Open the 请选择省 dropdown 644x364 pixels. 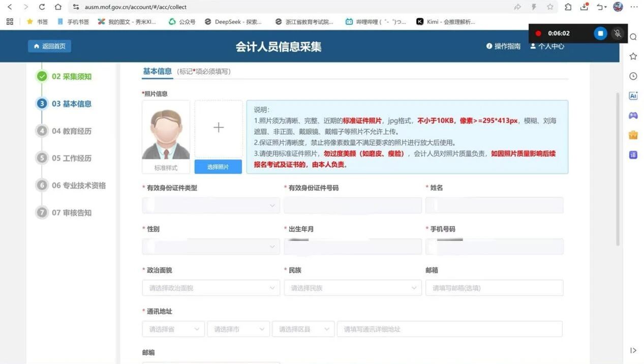(x=173, y=329)
